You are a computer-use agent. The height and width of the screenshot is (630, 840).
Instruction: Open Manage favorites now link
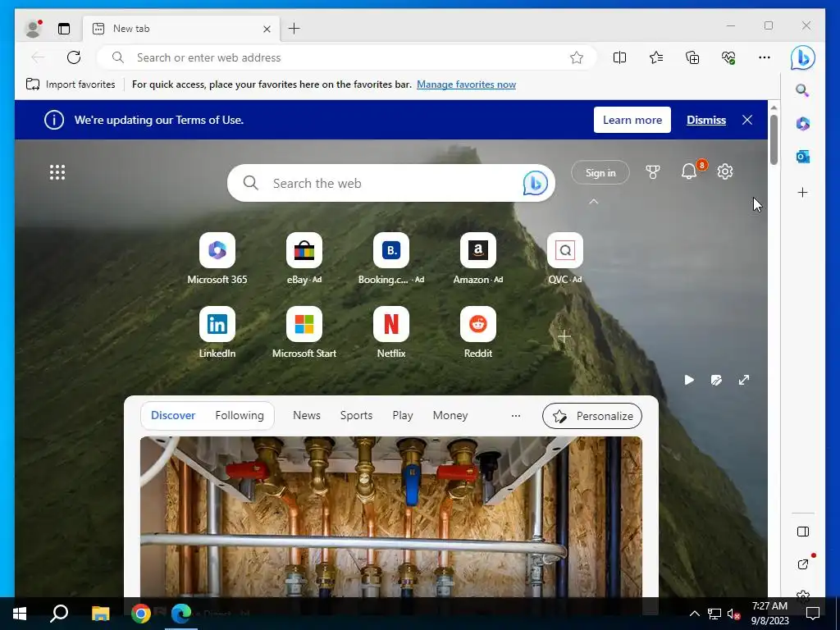pyautogui.click(x=466, y=84)
